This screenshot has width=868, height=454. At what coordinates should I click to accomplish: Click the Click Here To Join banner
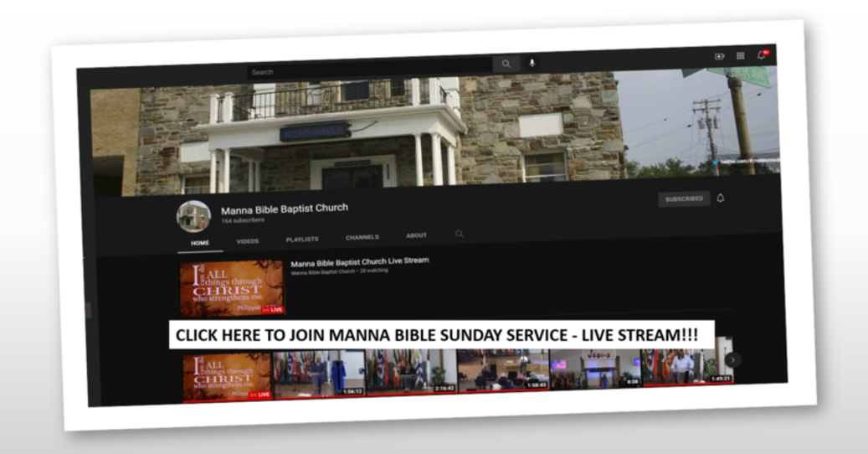click(x=442, y=334)
